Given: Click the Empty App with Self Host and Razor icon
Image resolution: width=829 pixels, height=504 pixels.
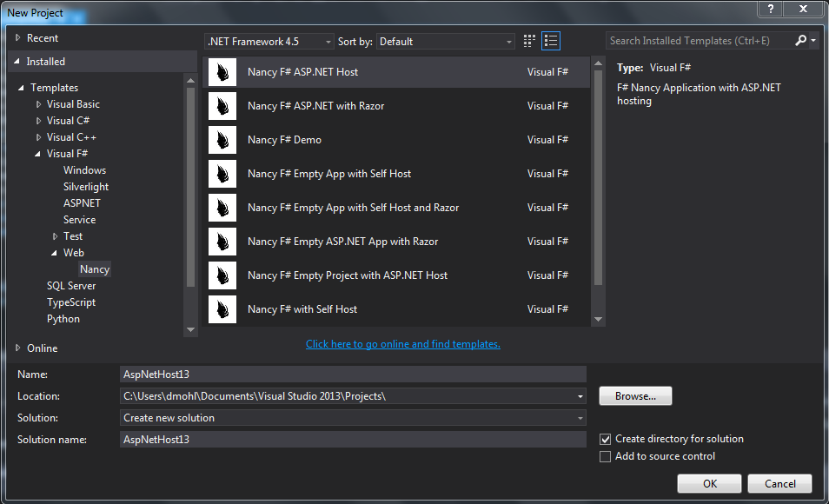Looking at the screenshot, I should [222, 208].
